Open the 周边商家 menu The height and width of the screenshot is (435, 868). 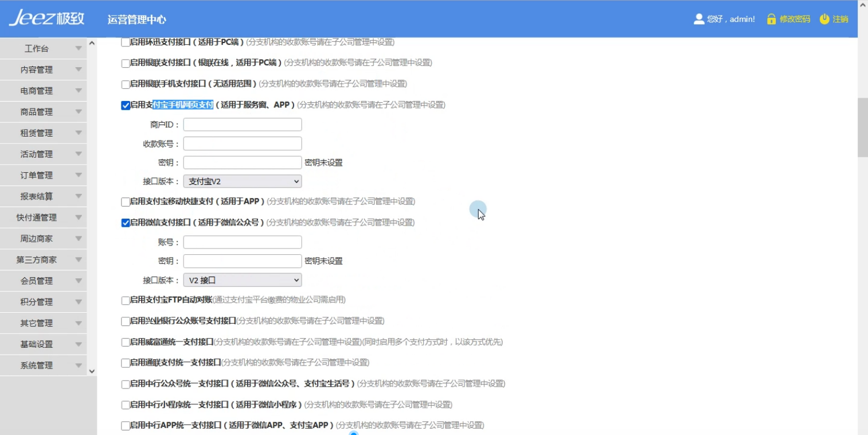[43, 239]
